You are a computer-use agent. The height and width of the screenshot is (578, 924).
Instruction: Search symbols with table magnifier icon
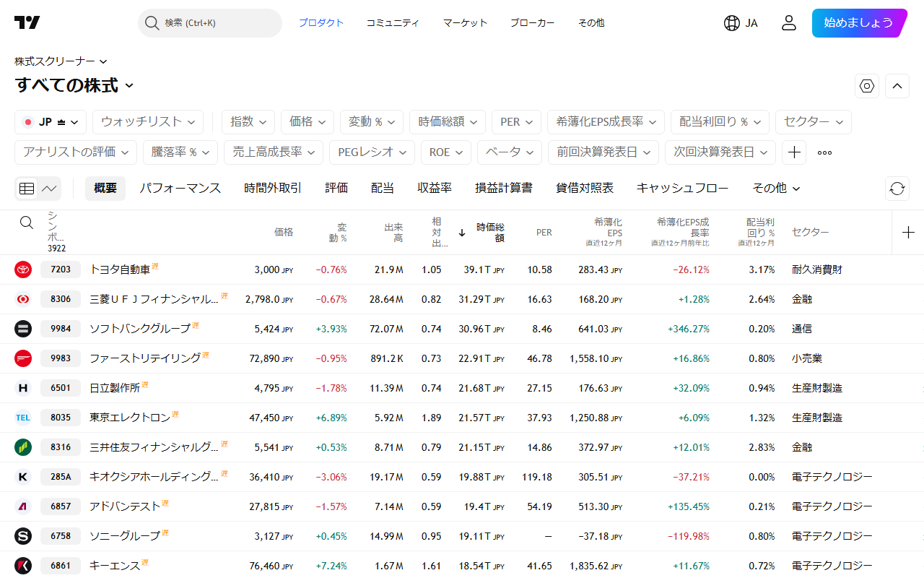click(27, 223)
